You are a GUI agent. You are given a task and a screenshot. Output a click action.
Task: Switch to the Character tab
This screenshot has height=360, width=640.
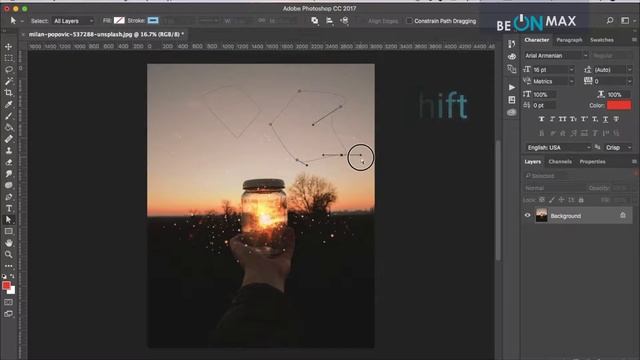pos(536,40)
